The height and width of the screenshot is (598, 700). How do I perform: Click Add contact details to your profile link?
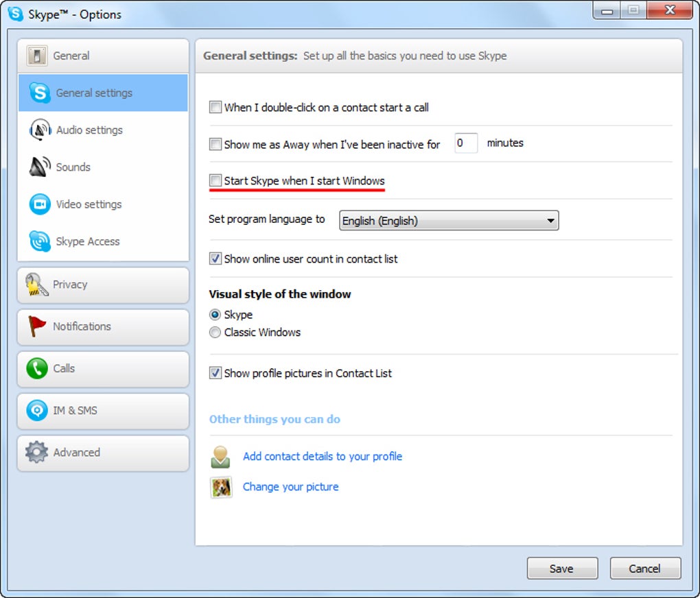(x=323, y=457)
